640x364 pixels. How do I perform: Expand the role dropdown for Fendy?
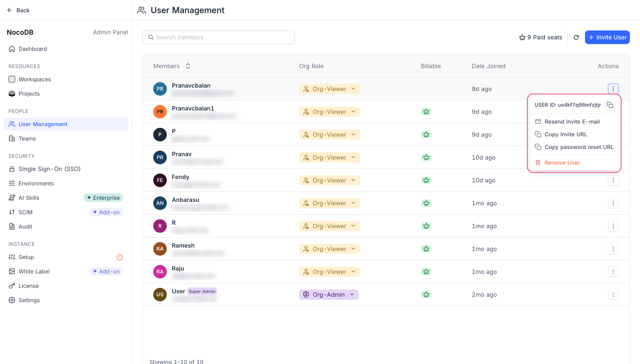pyautogui.click(x=330, y=180)
